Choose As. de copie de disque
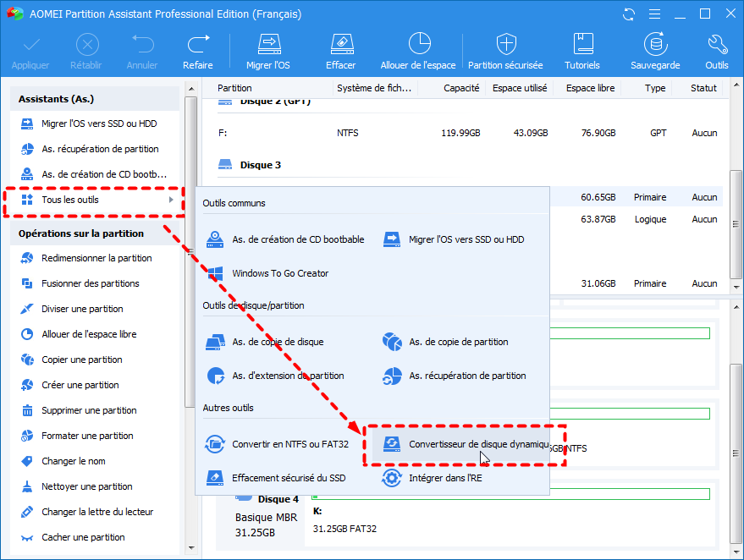 (265, 342)
